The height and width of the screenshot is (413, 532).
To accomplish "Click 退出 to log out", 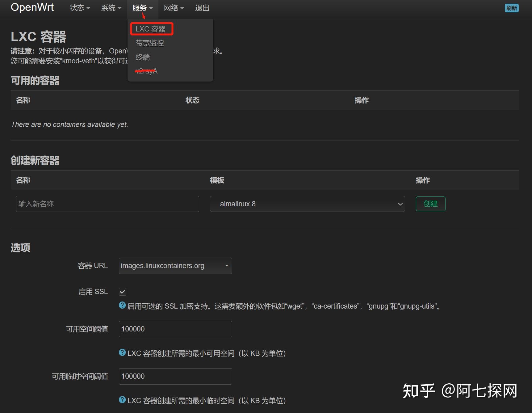I will click(202, 8).
